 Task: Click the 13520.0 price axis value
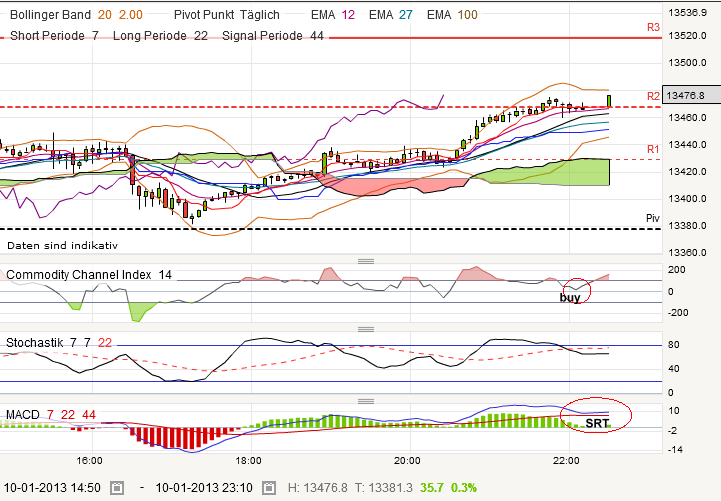[687, 35]
